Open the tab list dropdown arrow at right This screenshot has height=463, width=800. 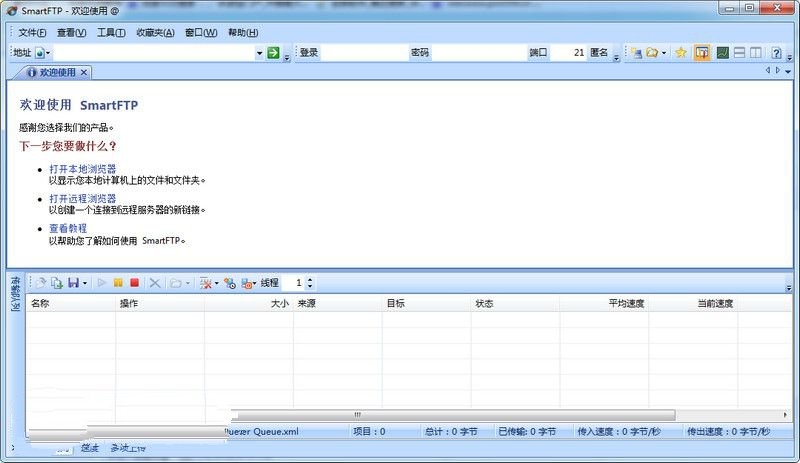click(x=788, y=71)
